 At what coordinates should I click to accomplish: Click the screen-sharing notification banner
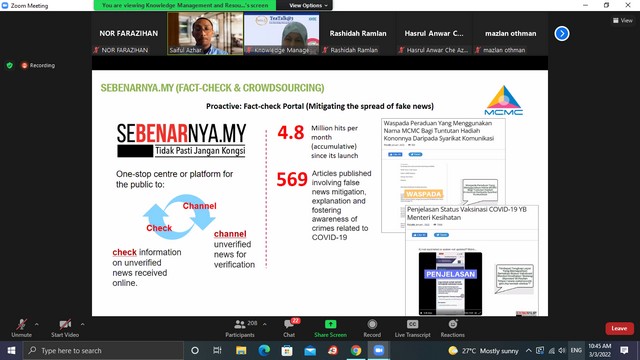[x=185, y=5]
